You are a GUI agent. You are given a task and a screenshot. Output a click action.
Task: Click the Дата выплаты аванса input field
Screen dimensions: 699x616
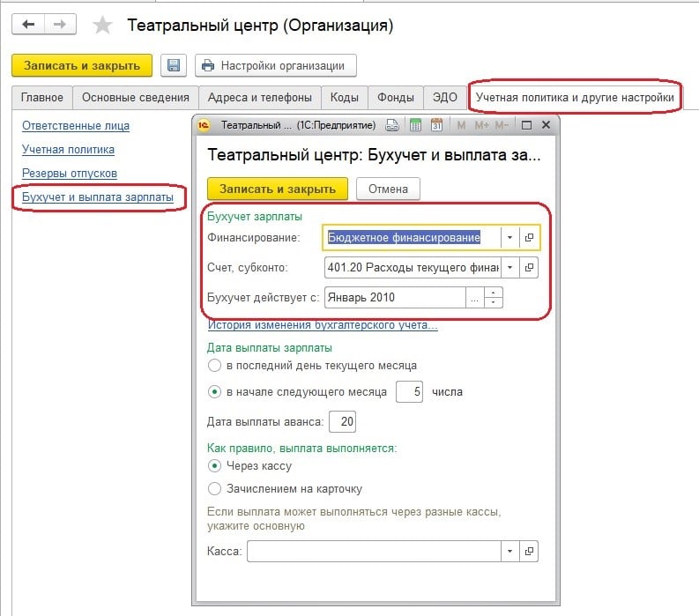click(x=343, y=422)
